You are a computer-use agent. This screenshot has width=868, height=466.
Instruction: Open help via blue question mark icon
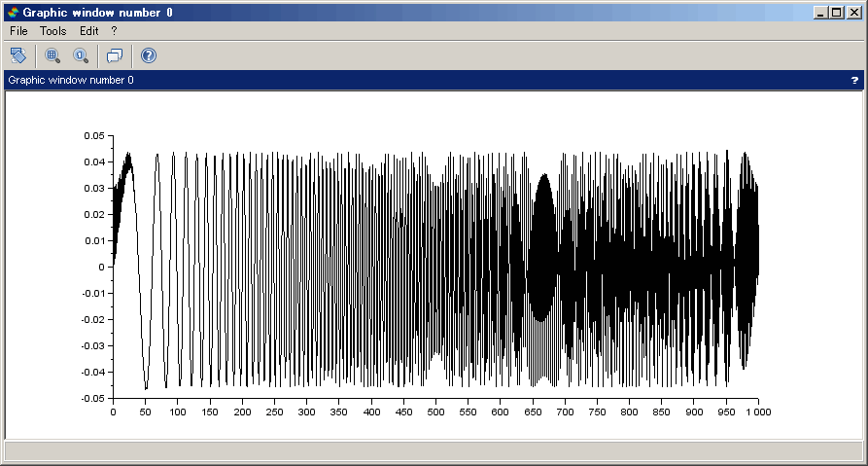149,55
